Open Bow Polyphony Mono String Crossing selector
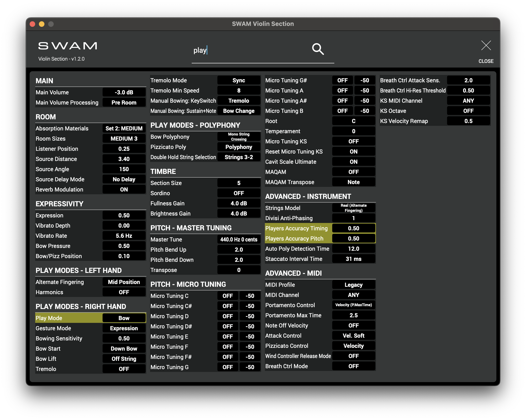The width and height of the screenshot is (526, 420). [238, 137]
